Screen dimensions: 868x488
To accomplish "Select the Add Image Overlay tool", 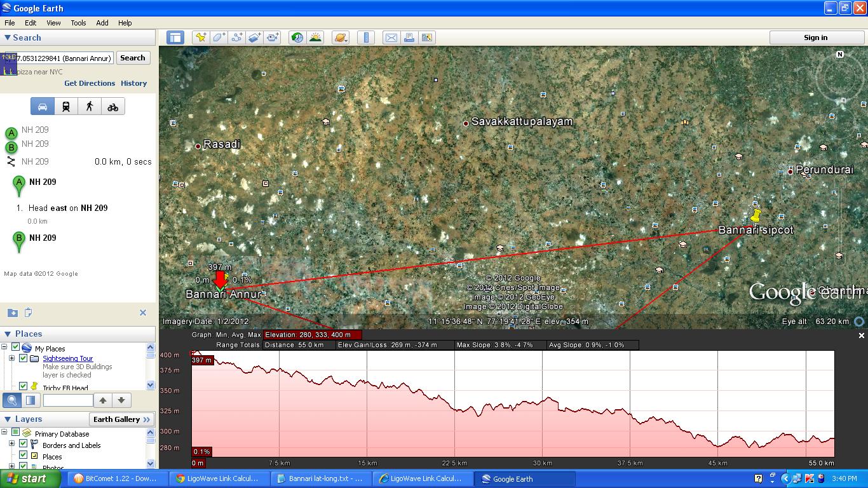I will pyautogui.click(x=254, y=37).
